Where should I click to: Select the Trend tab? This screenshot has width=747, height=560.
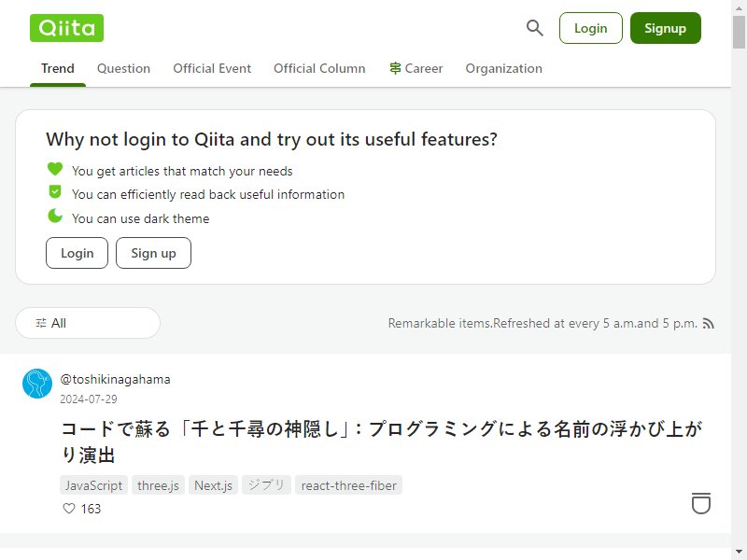click(x=58, y=68)
